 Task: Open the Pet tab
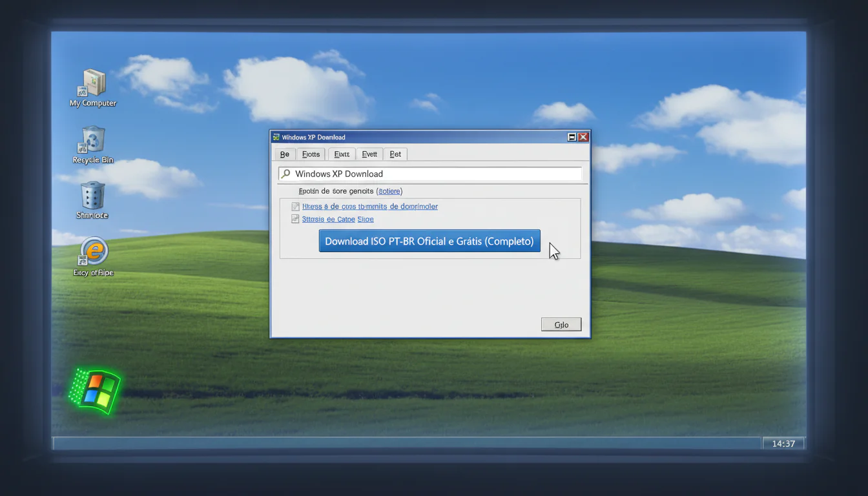point(395,154)
